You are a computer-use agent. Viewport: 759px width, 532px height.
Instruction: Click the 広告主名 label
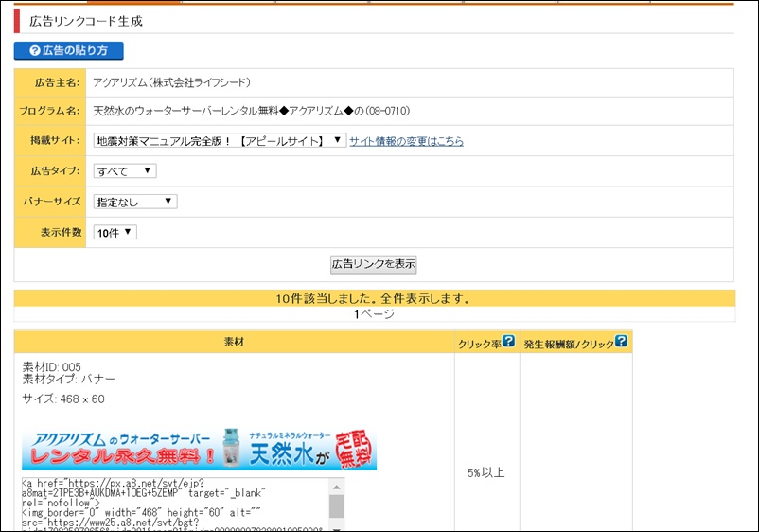point(57,82)
